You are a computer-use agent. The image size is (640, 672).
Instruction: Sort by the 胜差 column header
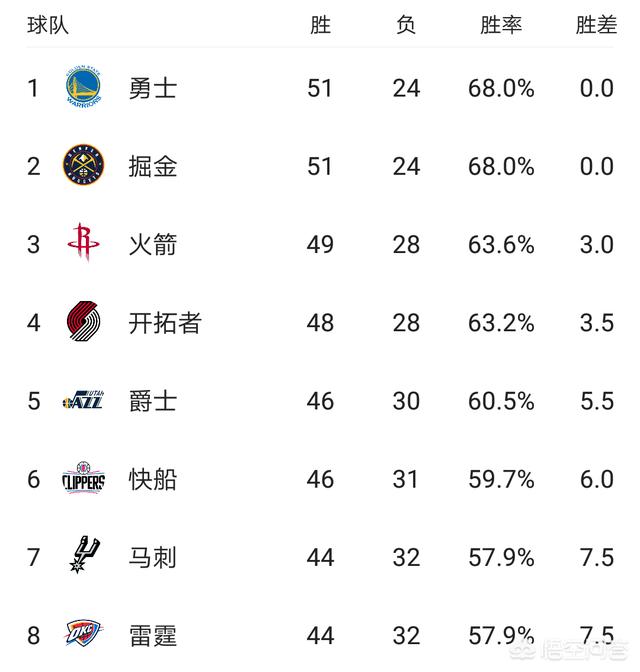596,25
